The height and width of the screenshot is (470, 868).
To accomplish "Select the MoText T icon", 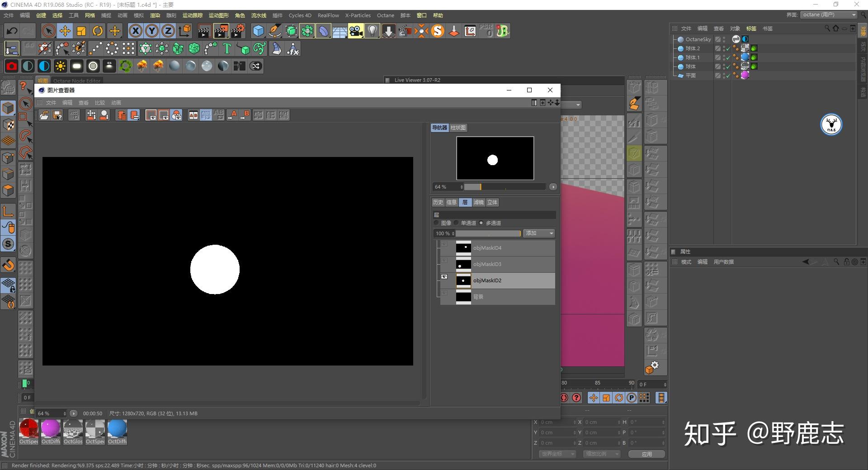I will pyautogui.click(x=227, y=48).
